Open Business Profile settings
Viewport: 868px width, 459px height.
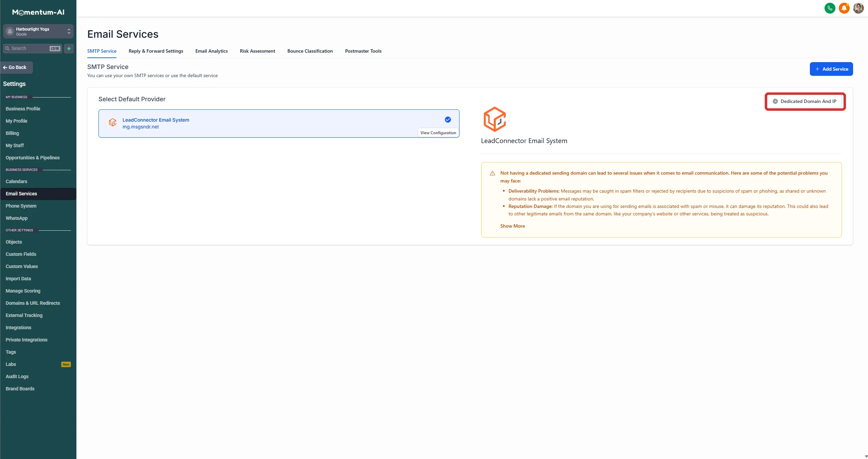click(x=23, y=109)
